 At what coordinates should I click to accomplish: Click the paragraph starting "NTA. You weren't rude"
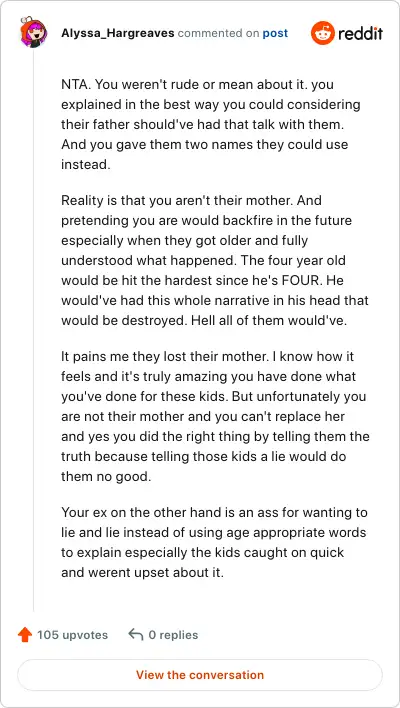(x=211, y=125)
